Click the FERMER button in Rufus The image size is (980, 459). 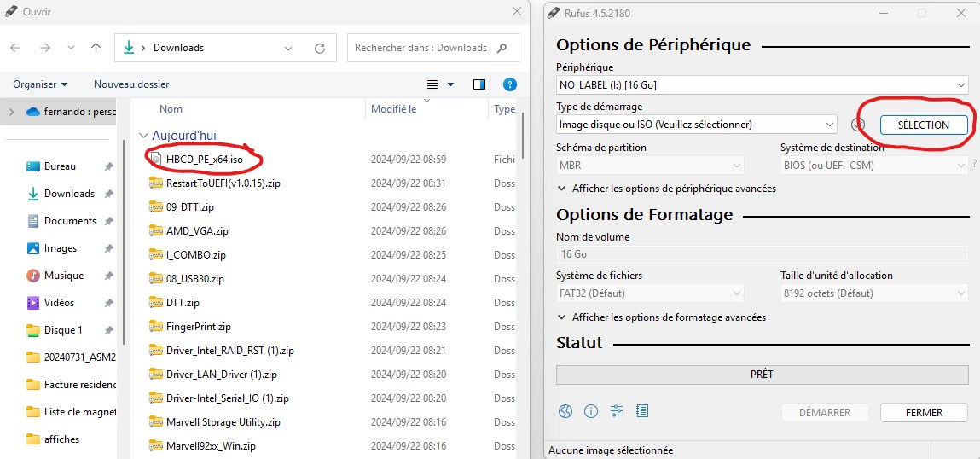click(x=924, y=413)
